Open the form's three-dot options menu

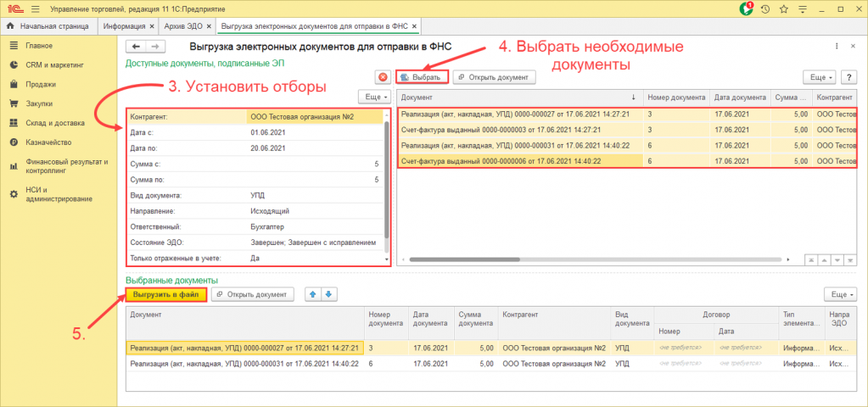[837, 47]
